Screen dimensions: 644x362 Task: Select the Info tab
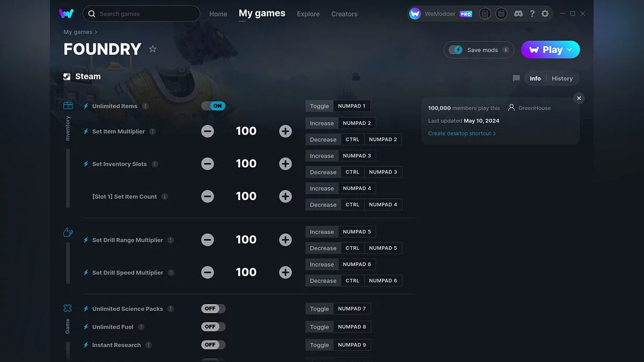pos(536,78)
